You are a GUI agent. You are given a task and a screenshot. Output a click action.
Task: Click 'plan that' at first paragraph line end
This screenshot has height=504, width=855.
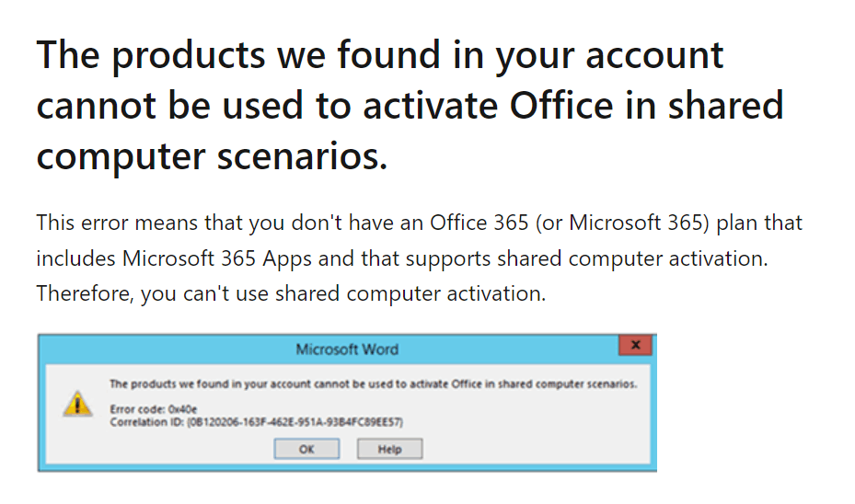[759, 223]
